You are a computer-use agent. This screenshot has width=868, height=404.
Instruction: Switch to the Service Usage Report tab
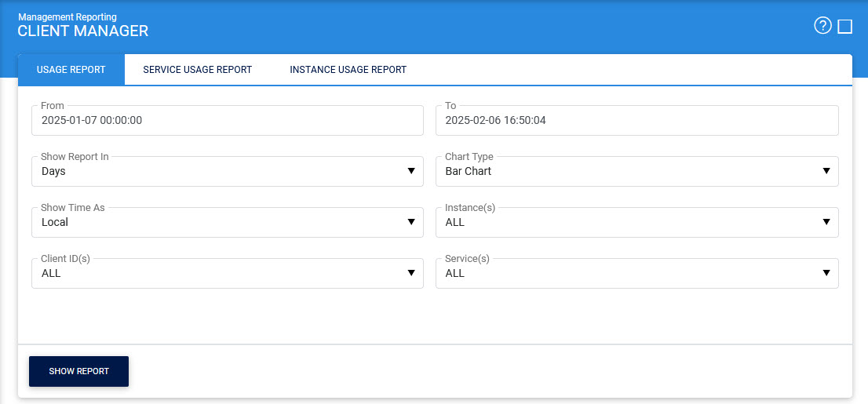[197, 70]
